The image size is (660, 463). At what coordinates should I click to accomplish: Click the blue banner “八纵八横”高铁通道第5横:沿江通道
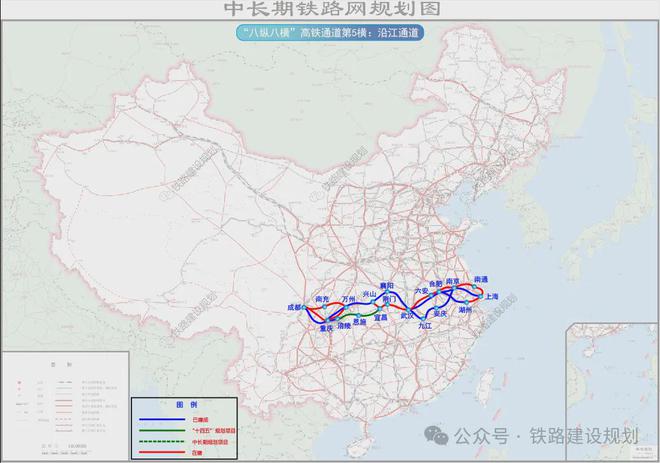330,33
